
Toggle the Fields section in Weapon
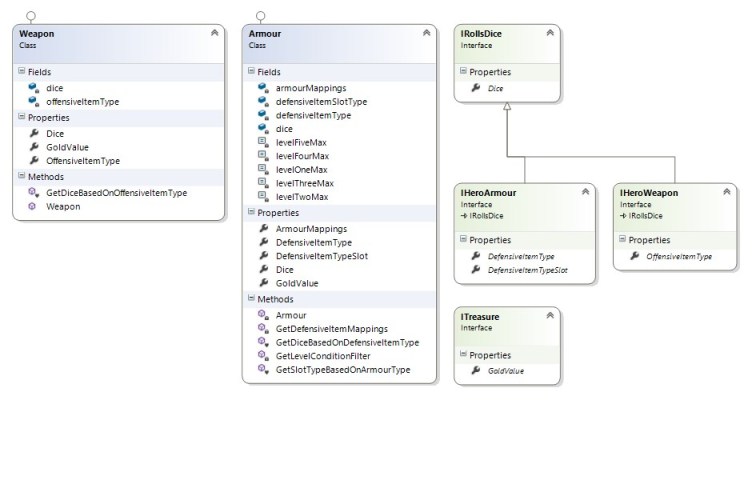click(22, 72)
